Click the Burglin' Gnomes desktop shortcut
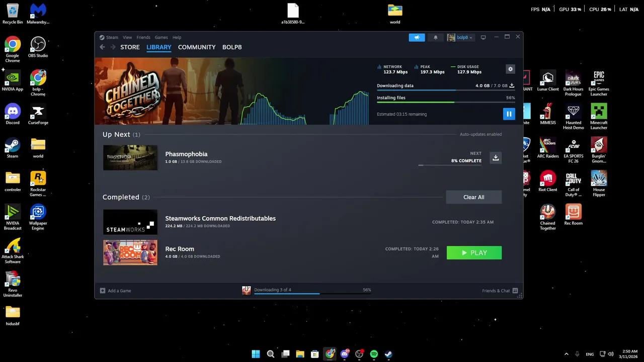This screenshot has height=362, width=644. point(599,151)
